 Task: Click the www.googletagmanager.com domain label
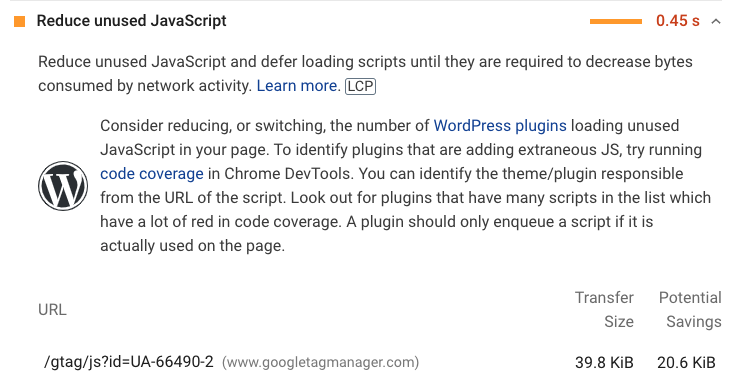[x=320, y=362]
